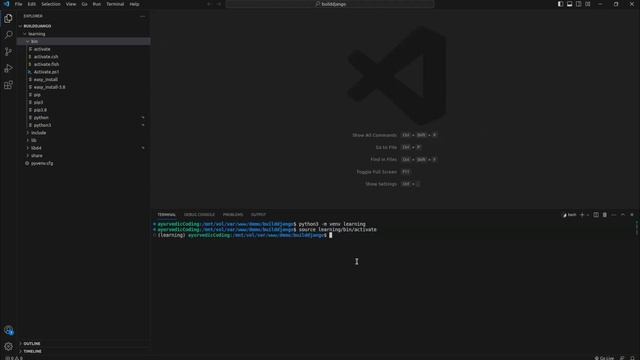This screenshot has height=360, width=640.
Task: Expand the lib64 folder
Action: [x=84, y=148]
